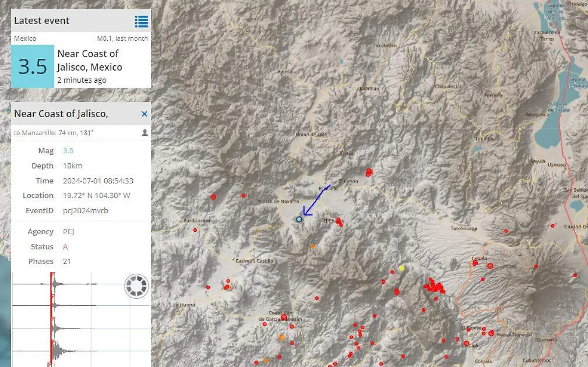Click the blue 3.5 magnitude box
Viewport: 588px width, 367px height.
[x=32, y=67]
